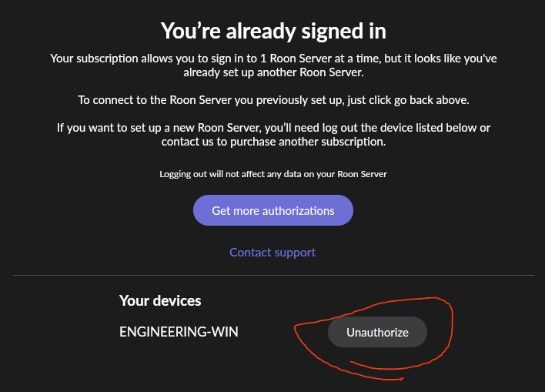This screenshot has height=392, width=545.
Task: Click the word "subscription" in first paragraph
Action: pyautogui.click(x=107, y=59)
